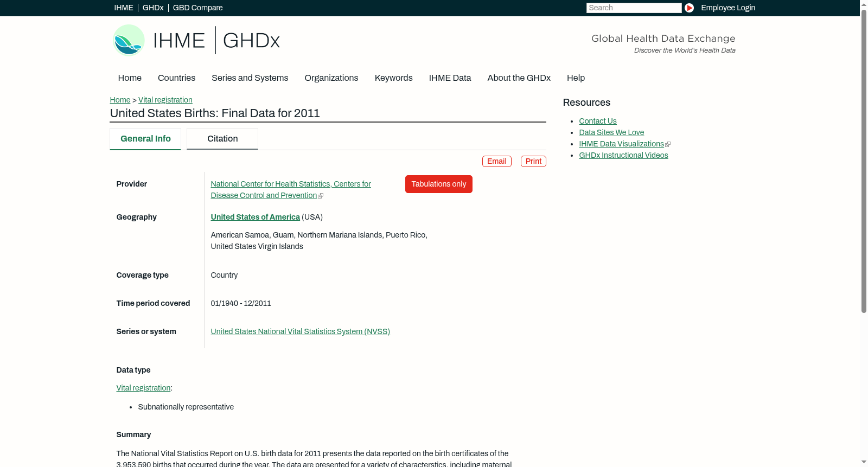Click Vital registration breadcrumb link
Image resolution: width=868 pixels, height=467 pixels.
(165, 100)
